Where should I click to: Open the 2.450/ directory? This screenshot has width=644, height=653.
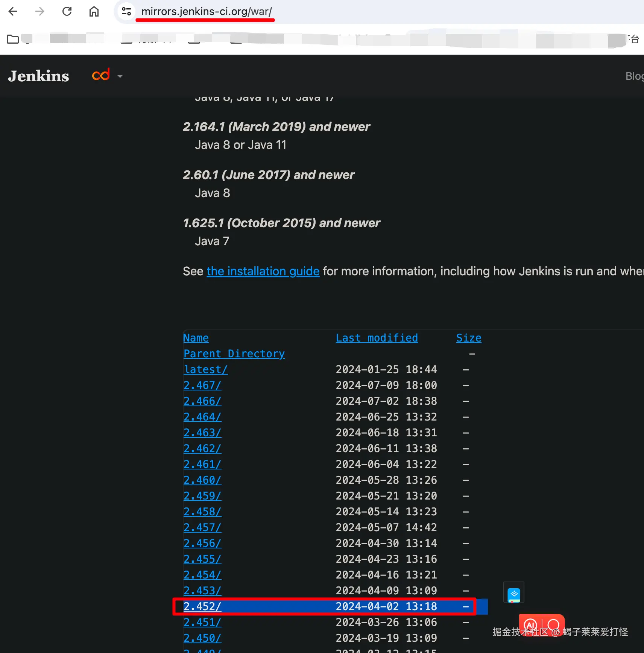pyautogui.click(x=202, y=638)
